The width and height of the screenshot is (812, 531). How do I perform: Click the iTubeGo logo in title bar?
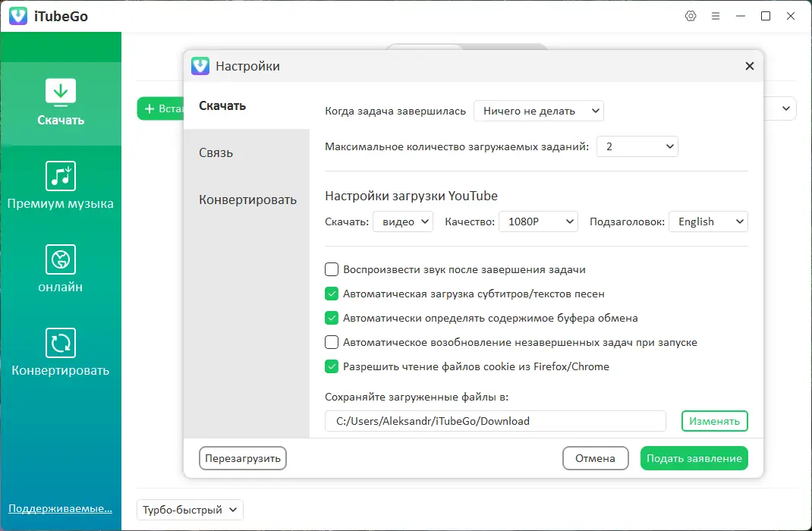coord(17,15)
